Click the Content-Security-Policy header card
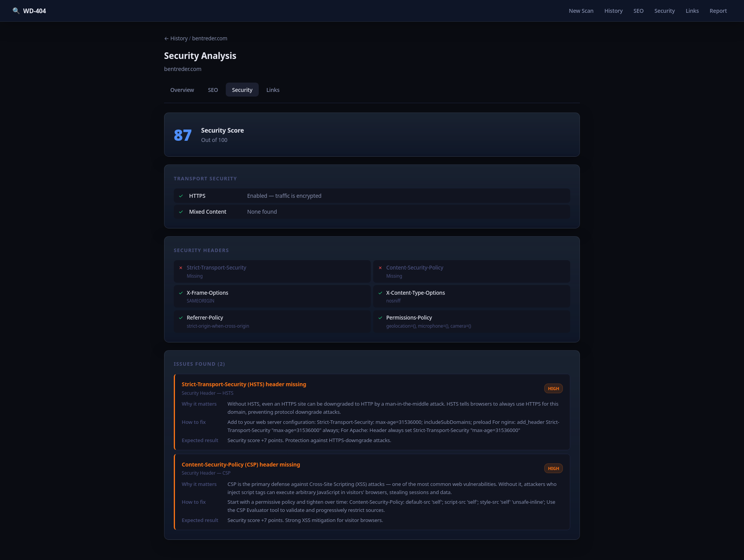This screenshot has width=744, height=560. coord(472,271)
